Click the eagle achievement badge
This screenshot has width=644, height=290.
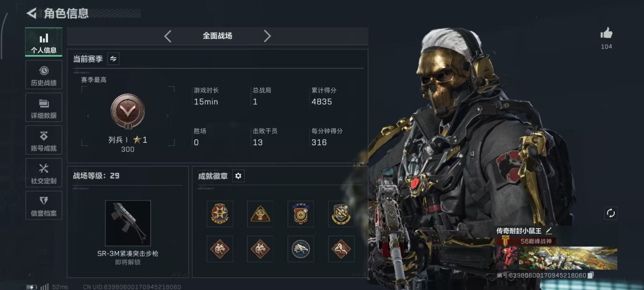tap(301, 249)
